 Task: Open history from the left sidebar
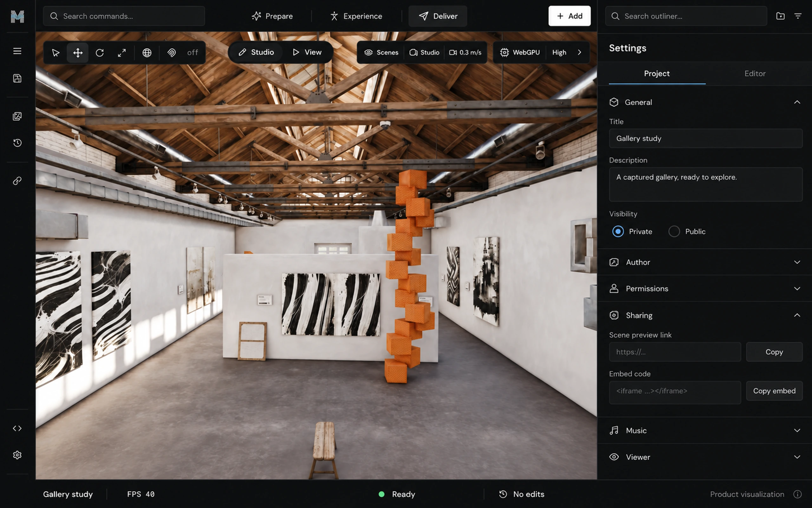17,143
